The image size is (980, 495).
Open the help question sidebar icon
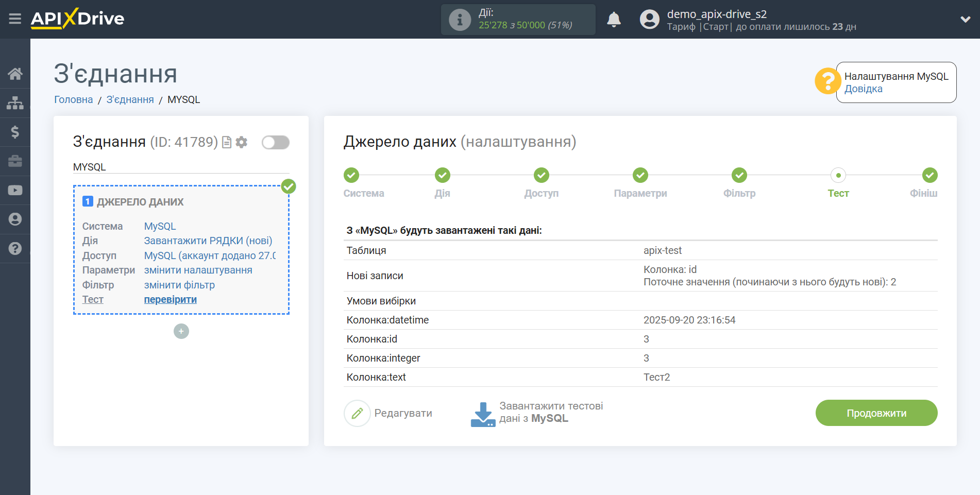click(15, 248)
